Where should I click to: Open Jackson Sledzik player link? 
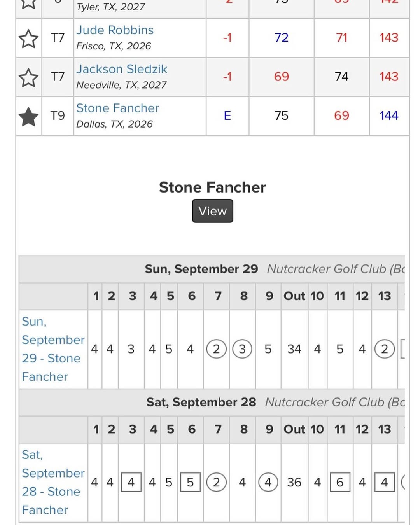pyautogui.click(x=121, y=69)
